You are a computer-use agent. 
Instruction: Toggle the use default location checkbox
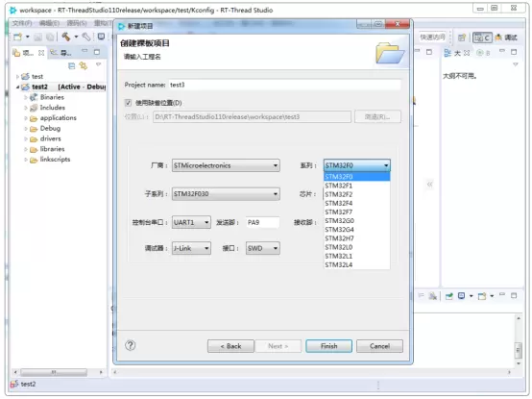(x=129, y=103)
